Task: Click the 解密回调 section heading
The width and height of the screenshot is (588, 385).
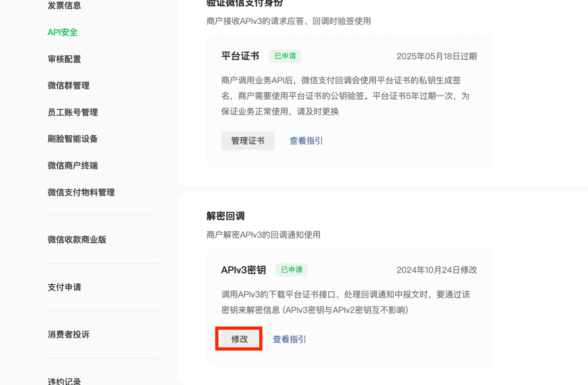Action: (226, 216)
